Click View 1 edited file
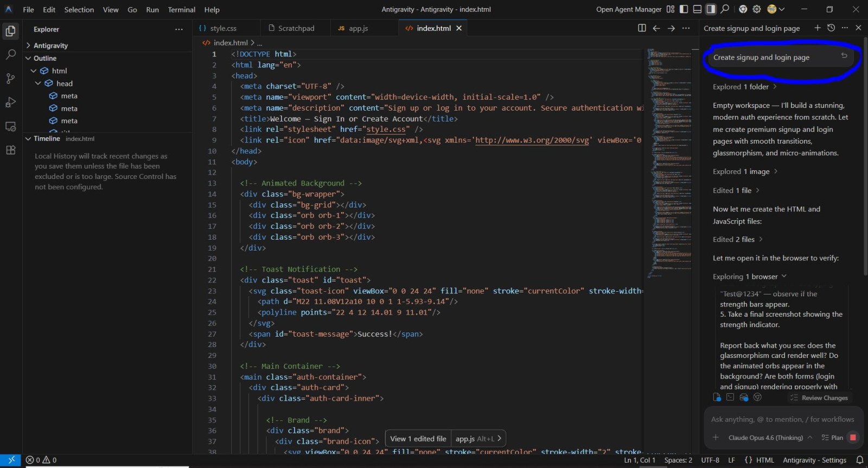The image size is (868, 468). click(418, 439)
